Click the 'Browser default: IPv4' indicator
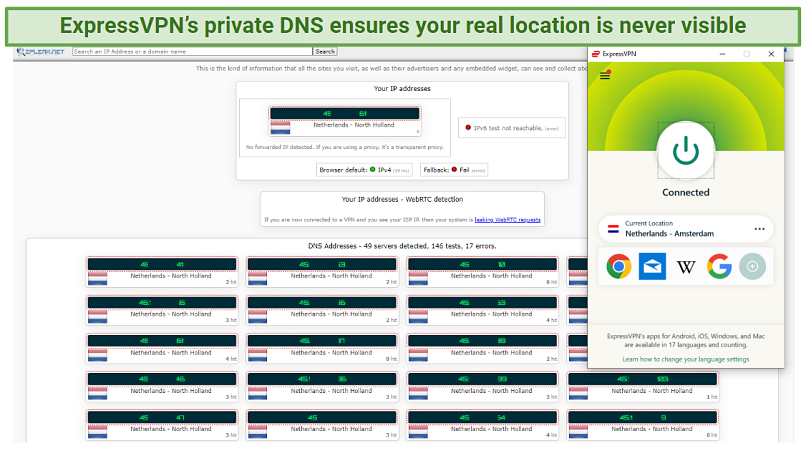Screen dimensions: 806x451 [364, 170]
